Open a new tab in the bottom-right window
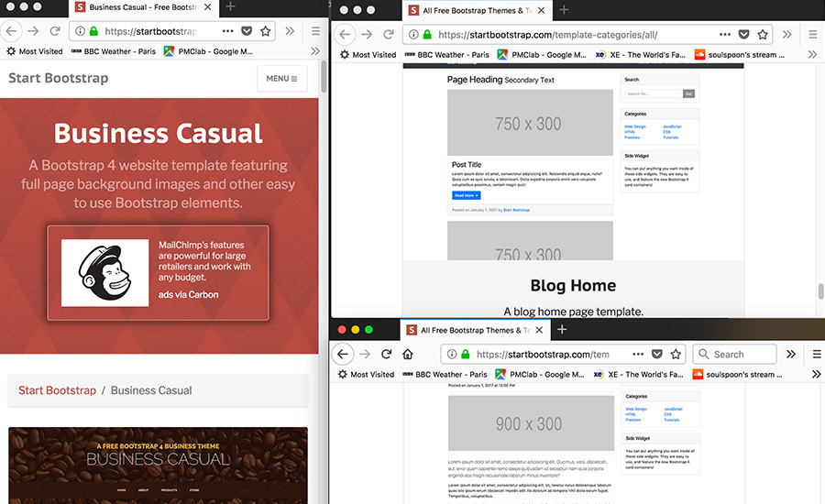Screen dimensions: 825x504 click(x=562, y=329)
